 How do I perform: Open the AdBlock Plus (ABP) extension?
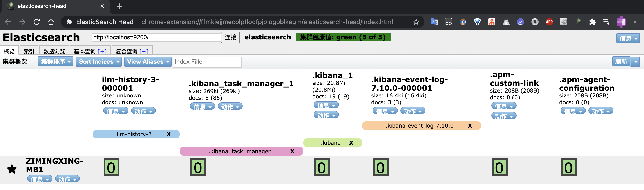(549, 22)
